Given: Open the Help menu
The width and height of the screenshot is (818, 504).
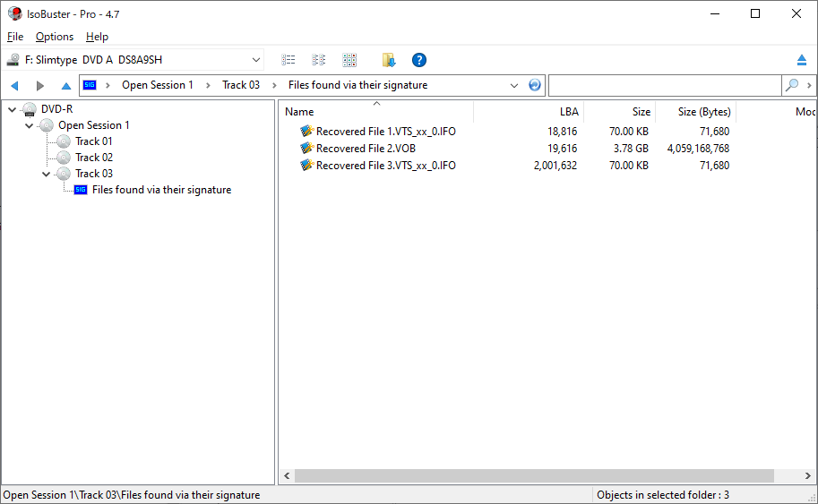Looking at the screenshot, I should click(x=97, y=37).
